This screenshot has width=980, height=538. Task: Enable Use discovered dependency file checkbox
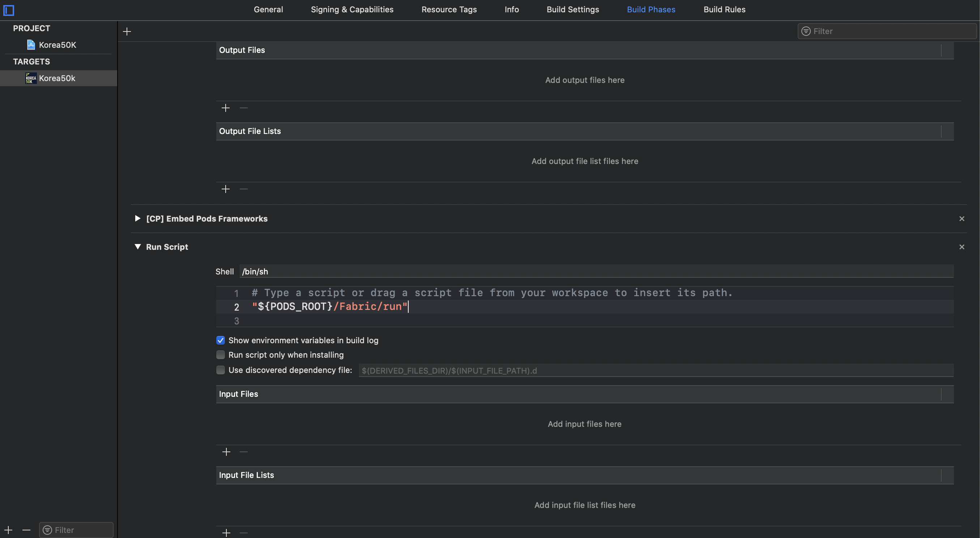[221, 370]
